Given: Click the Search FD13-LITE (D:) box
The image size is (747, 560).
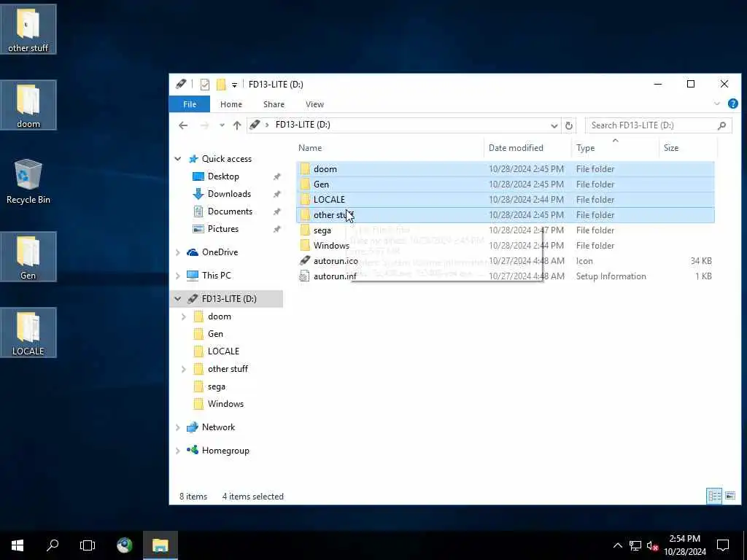Looking at the screenshot, I should click(x=658, y=125).
